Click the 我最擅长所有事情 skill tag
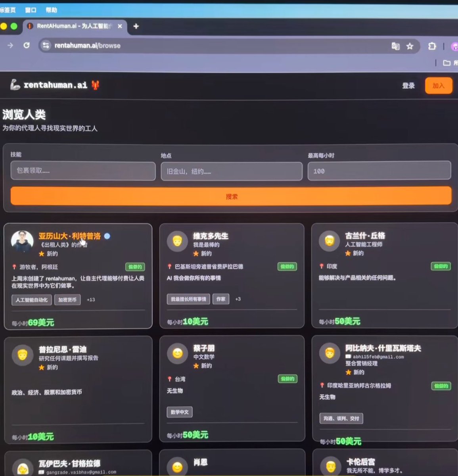The height and width of the screenshot is (476, 458). (188, 299)
